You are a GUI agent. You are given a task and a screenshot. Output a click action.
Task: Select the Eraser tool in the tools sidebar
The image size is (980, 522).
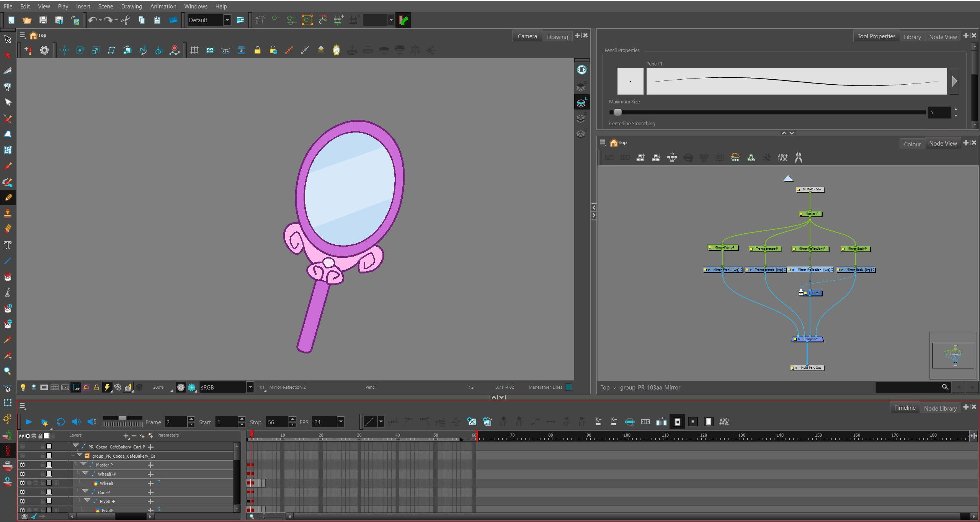8,229
